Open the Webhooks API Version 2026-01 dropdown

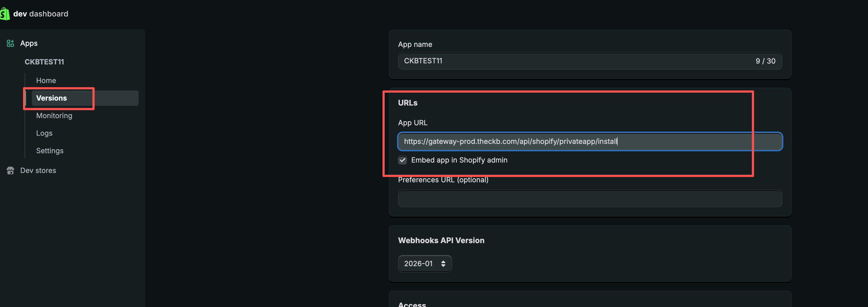(x=424, y=263)
